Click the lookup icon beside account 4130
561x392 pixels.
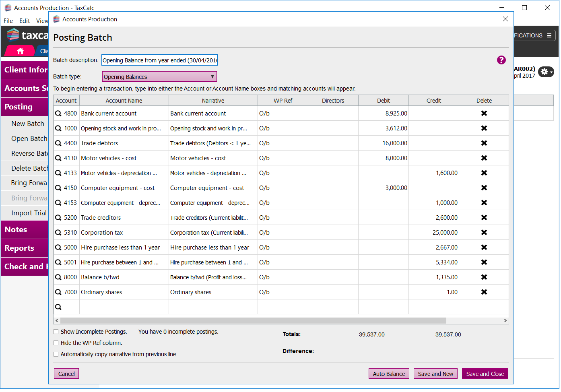coord(58,159)
